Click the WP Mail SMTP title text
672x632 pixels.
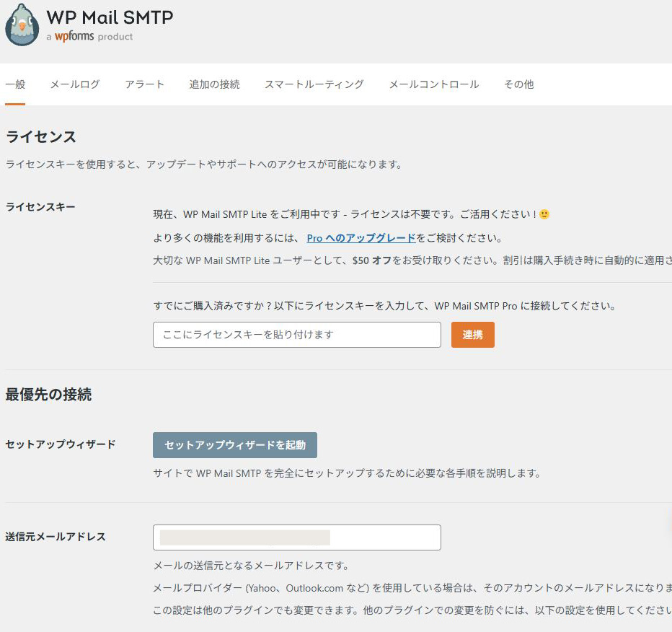tap(110, 17)
